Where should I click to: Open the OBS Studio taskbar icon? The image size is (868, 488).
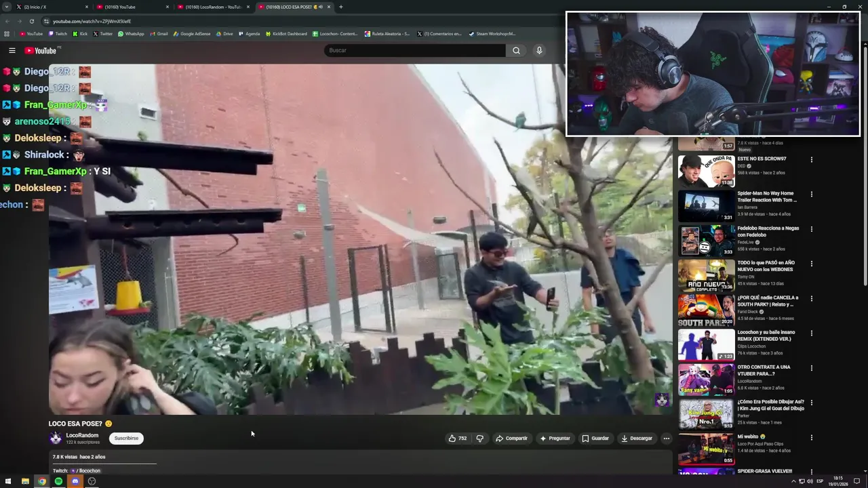pyautogui.click(x=92, y=481)
